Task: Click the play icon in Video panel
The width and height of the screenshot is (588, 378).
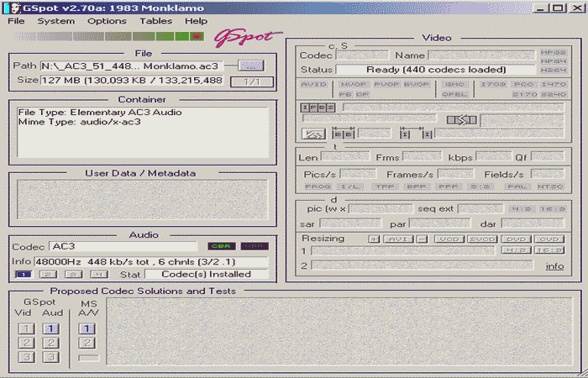Action: coord(313,134)
